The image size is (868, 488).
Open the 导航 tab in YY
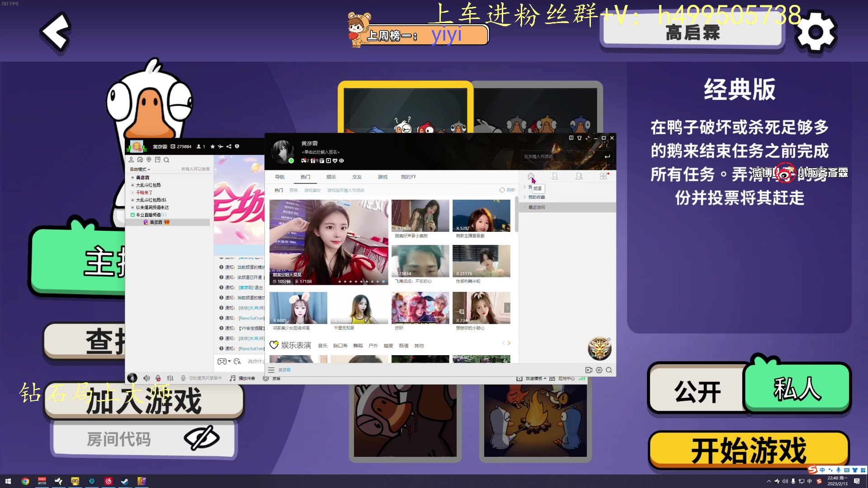(x=279, y=177)
